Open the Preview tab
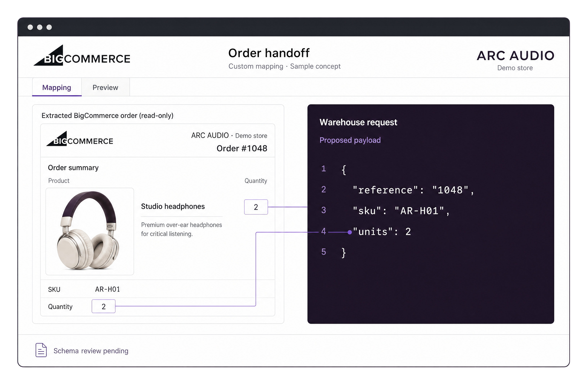The width and height of the screenshot is (588, 392). [105, 87]
